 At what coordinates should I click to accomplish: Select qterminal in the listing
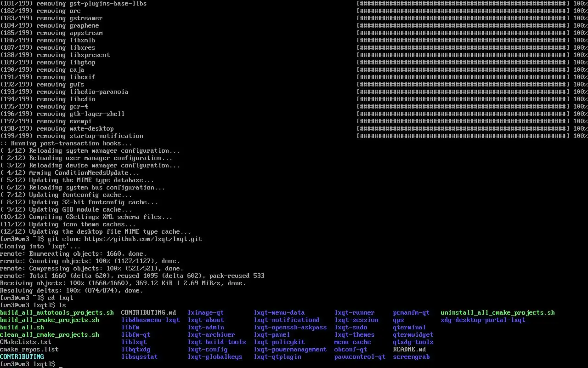pos(410,328)
